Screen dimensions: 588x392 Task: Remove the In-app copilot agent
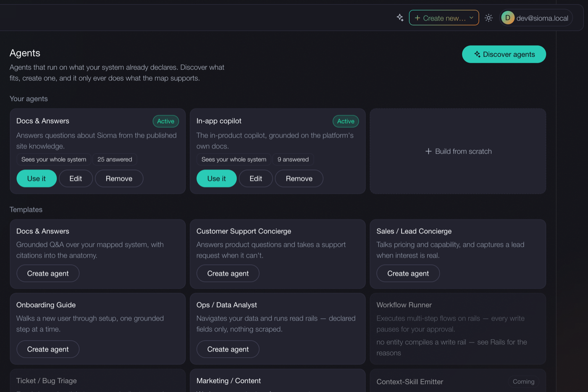299,179
